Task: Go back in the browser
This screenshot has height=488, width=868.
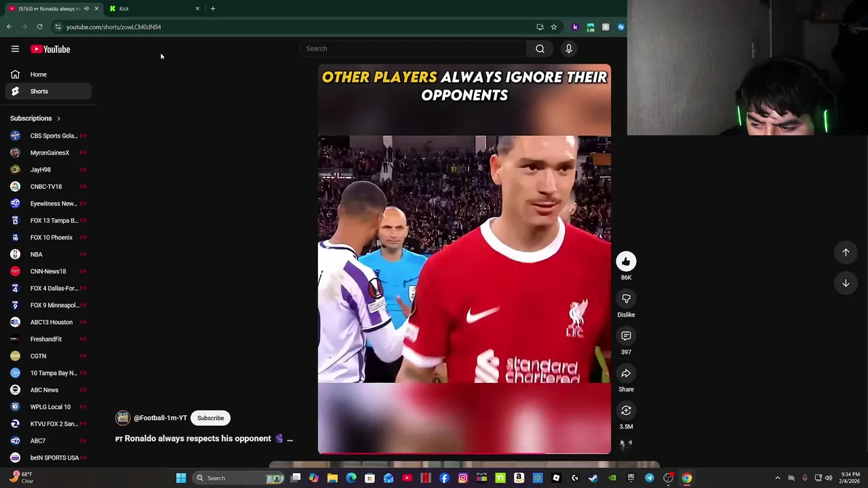Action: [9, 27]
